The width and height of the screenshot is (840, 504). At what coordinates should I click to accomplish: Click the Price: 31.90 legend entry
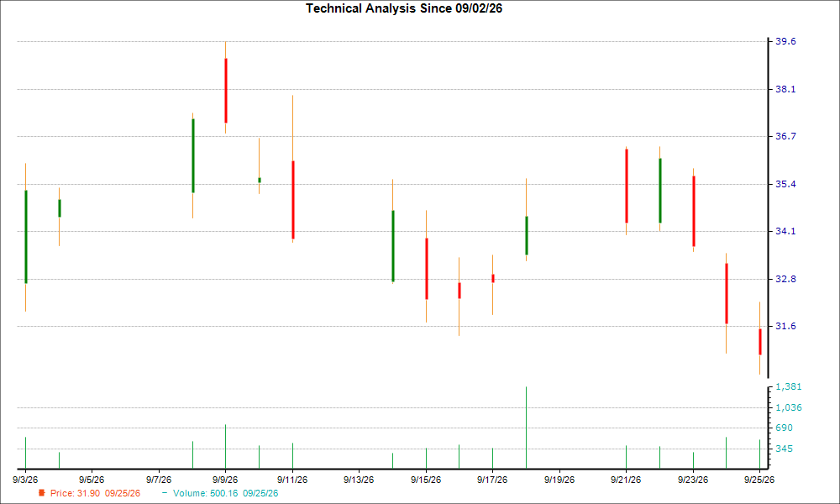(x=95, y=493)
